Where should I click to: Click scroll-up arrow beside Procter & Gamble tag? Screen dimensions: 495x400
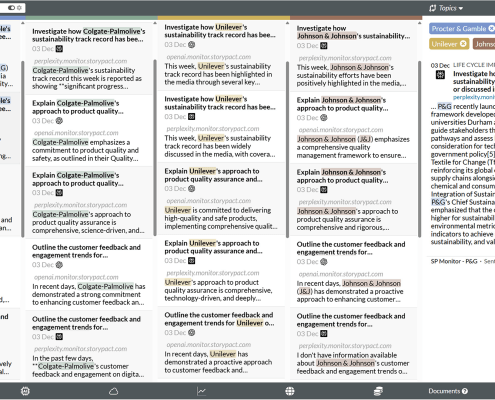420,23
